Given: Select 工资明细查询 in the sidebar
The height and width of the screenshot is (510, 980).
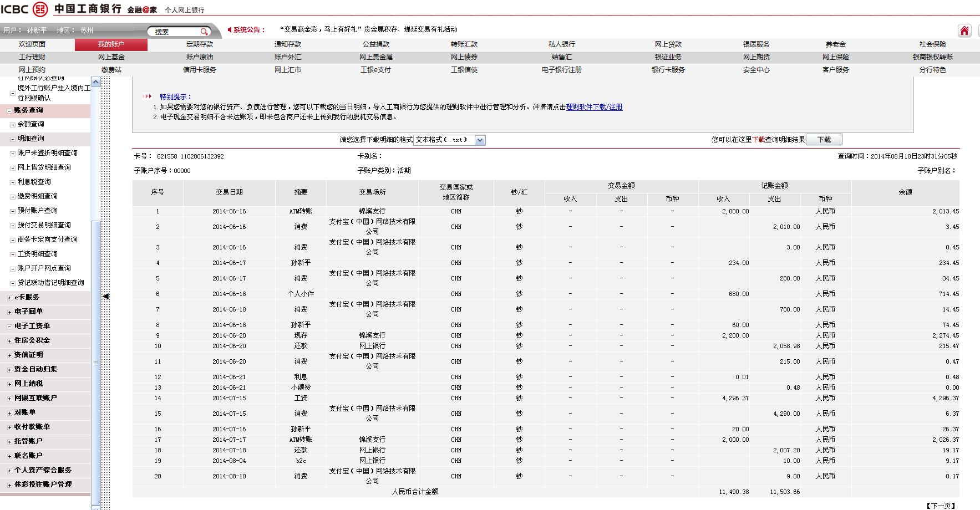Looking at the screenshot, I should tap(37, 254).
